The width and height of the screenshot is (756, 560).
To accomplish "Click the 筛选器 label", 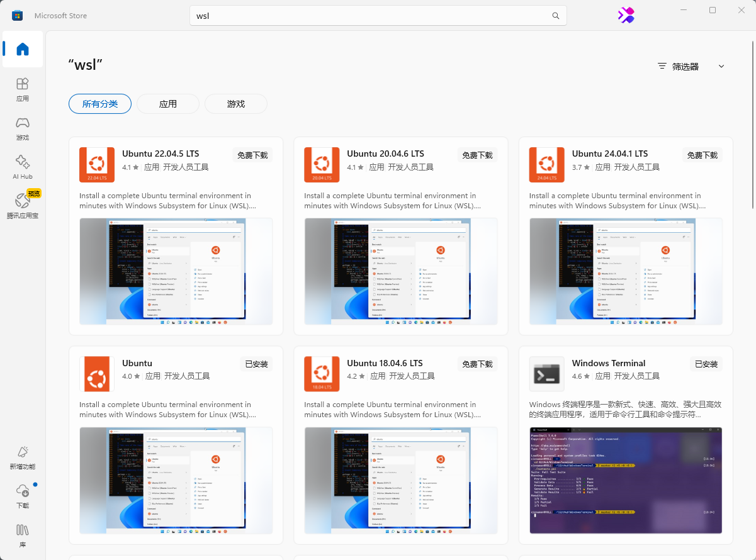I will pyautogui.click(x=685, y=66).
